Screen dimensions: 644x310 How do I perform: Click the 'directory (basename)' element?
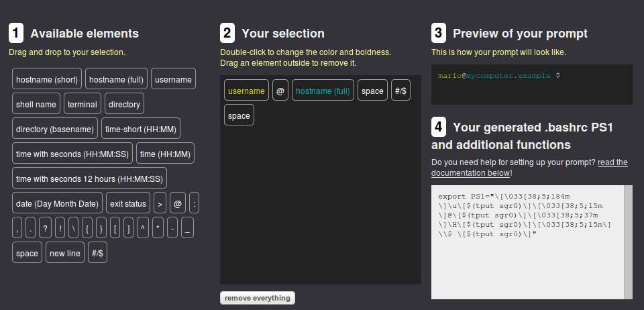point(55,129)
